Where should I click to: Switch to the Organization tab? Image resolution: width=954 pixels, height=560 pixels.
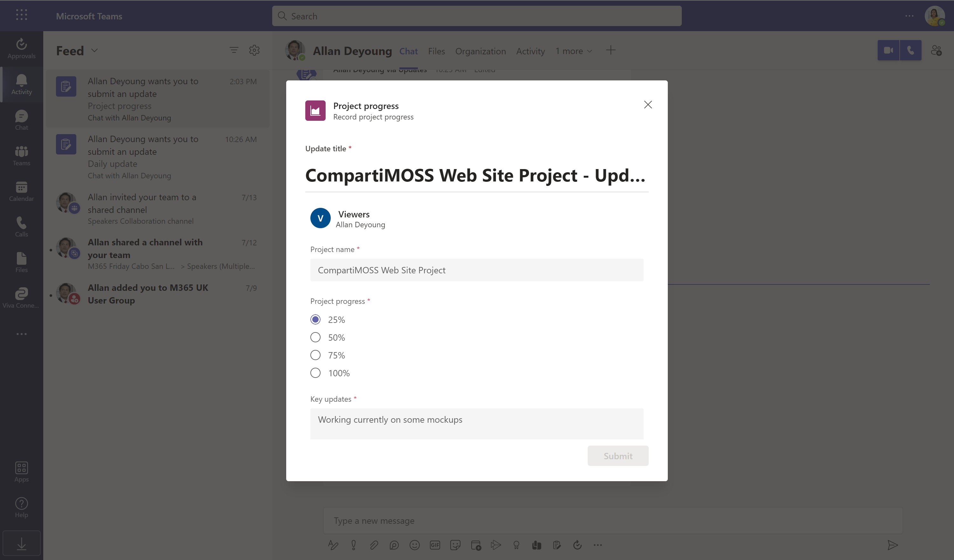click(480, 51)
